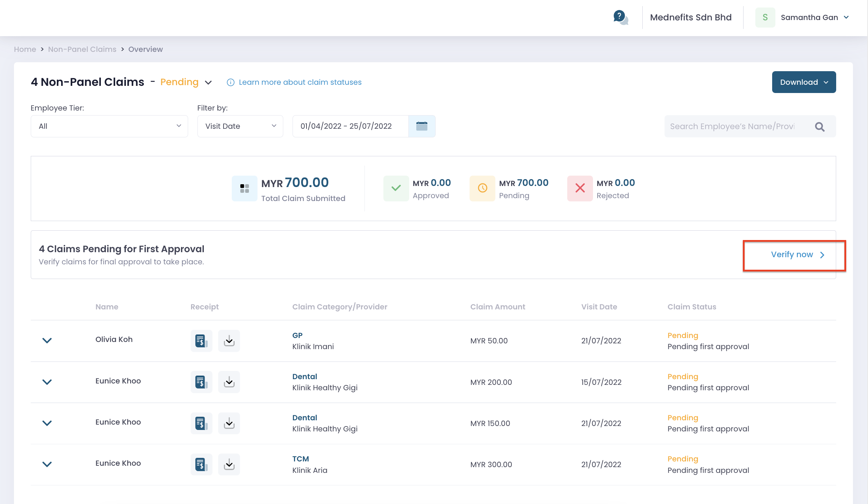Image resolution: width=868 pixels, height=504 pixels.
Task: Open Learn more about claim statuses
Action: click(x=300, y=82)
